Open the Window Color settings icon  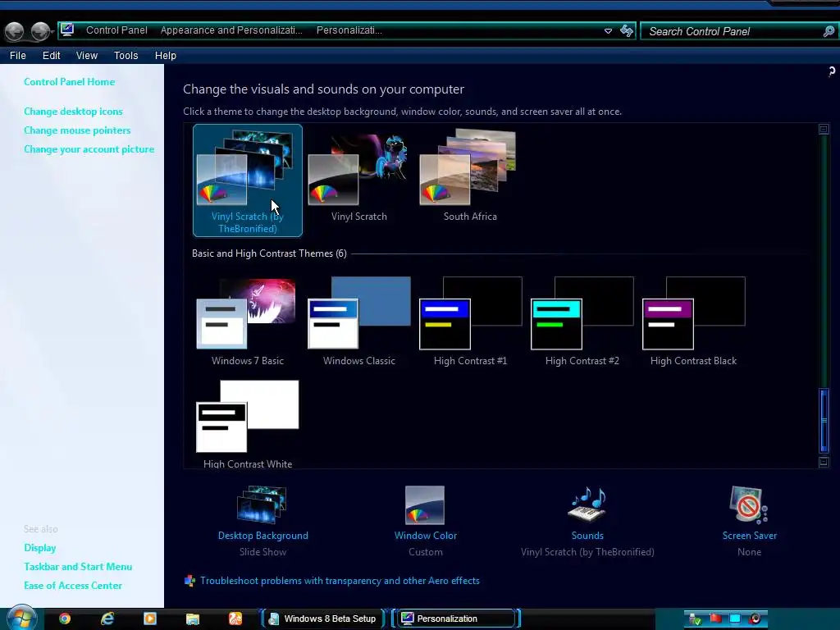[x=425, y=505]
